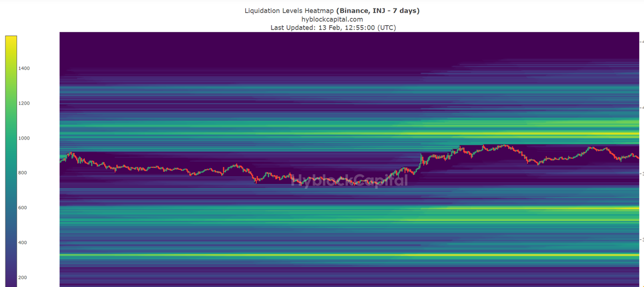Click the 400 color scale label
The height and width of the screenshot is (287, 644).
coord(23,242)
